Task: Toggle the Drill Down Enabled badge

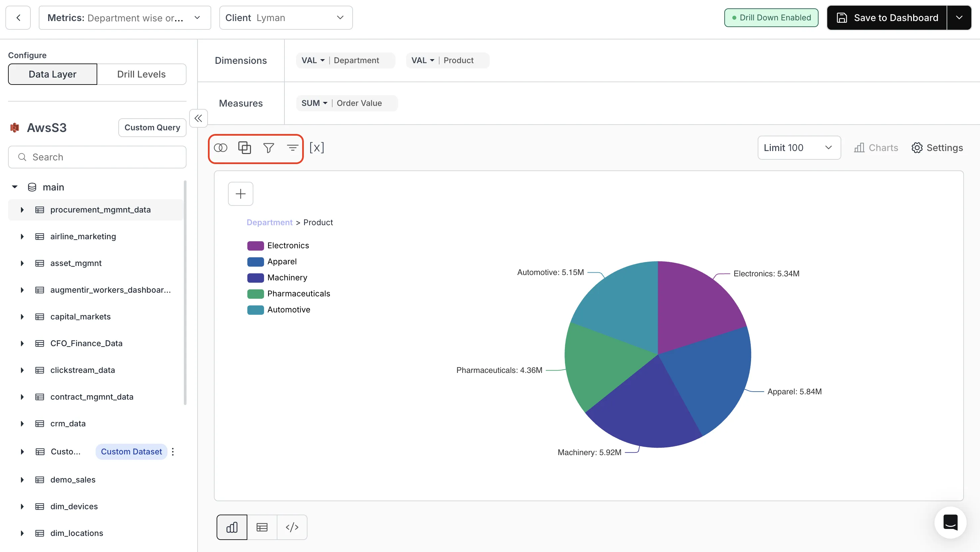Action: pos(771,17)
